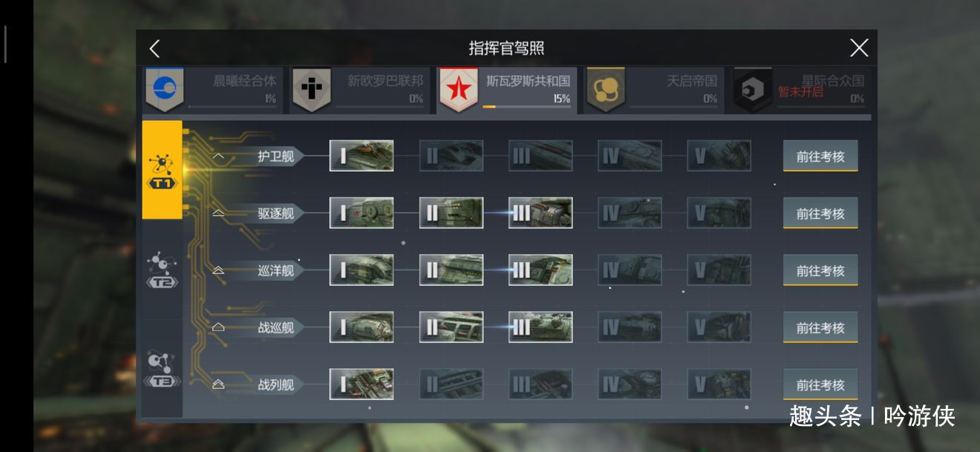
Task: Expand the 护卫舰 row chevron
Action: pos(218,157)
